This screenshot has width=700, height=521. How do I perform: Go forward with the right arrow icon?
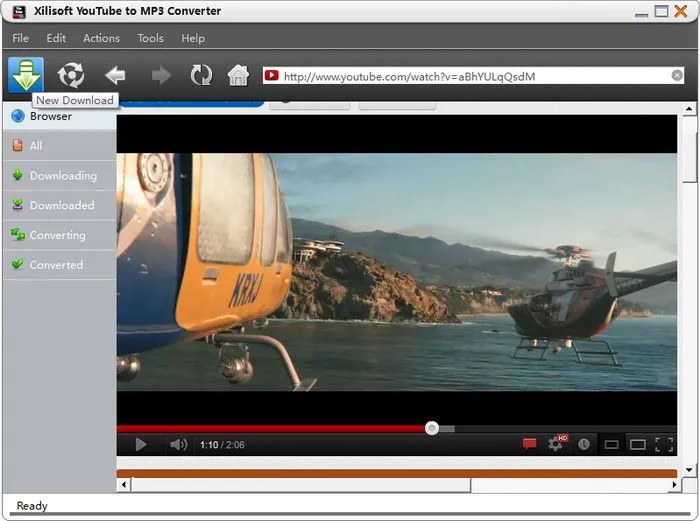coord(161,75)
